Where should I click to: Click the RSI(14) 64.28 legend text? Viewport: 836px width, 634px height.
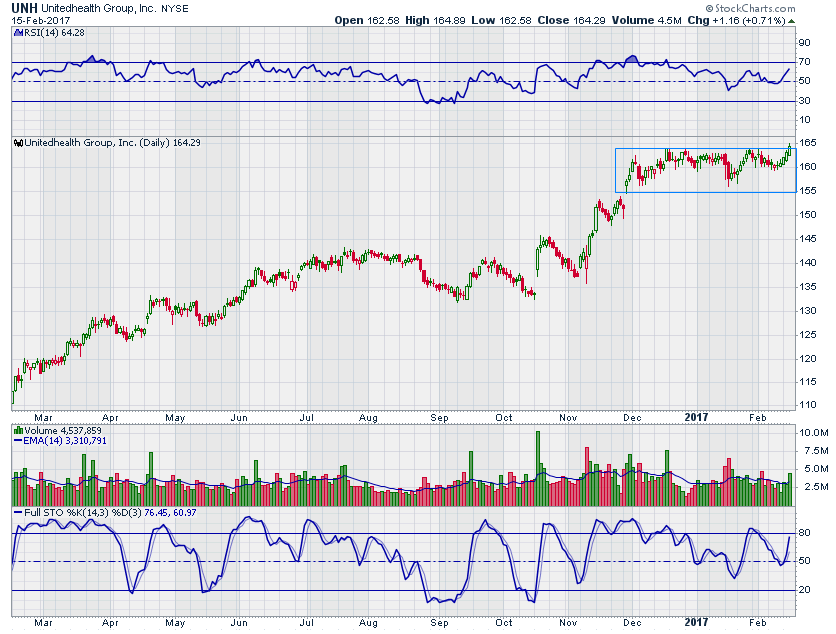[x=52, y=33]
